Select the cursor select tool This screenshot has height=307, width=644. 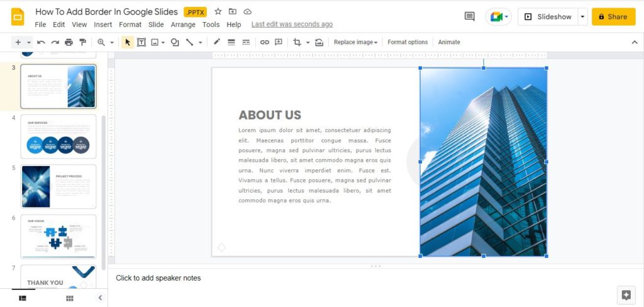[x=128, y=42]
